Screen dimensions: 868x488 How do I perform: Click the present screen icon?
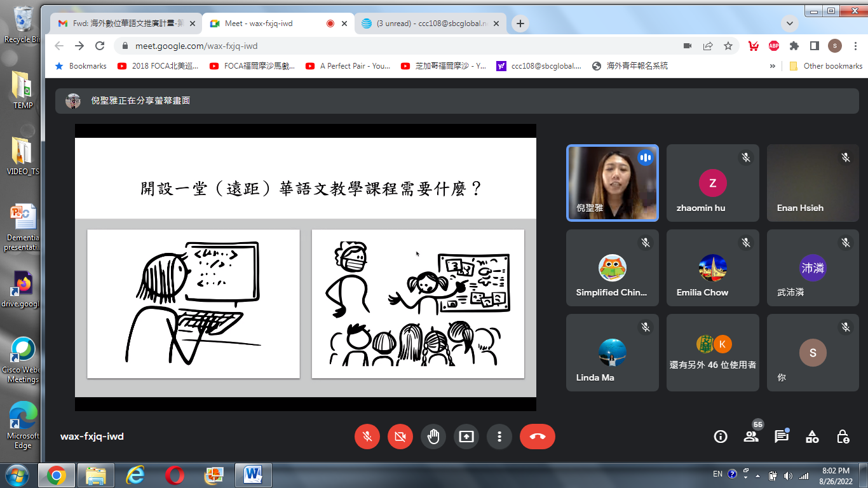[466, 437]
